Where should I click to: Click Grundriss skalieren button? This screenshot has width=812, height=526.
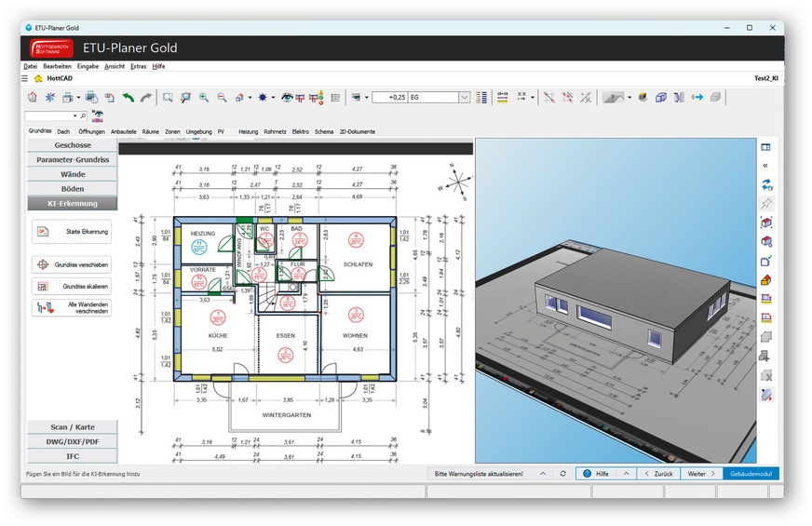click(x=72, y=287)
